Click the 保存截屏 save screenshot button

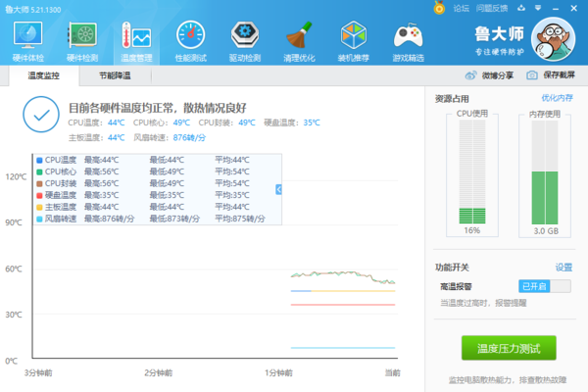(552, 75)
